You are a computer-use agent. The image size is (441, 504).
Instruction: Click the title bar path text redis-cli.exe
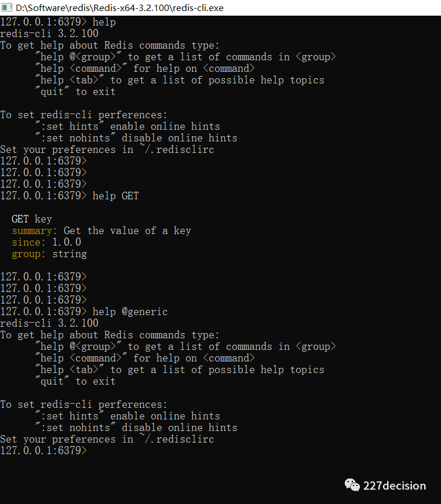point(120,8)
